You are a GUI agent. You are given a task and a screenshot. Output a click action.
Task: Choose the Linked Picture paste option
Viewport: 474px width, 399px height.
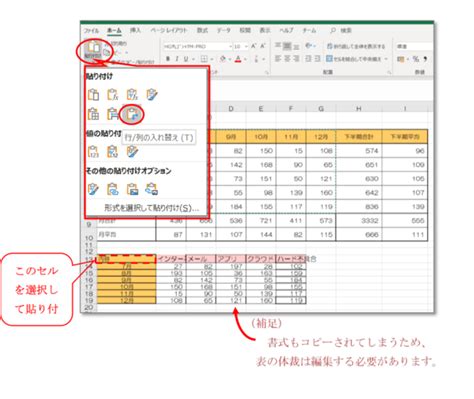[152, 189]
